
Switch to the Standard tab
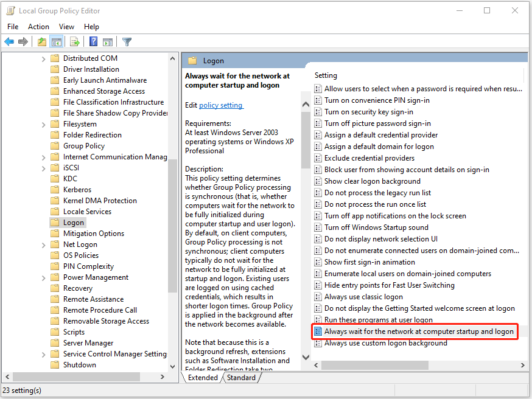pyautogui.click(x=241, y=377)
